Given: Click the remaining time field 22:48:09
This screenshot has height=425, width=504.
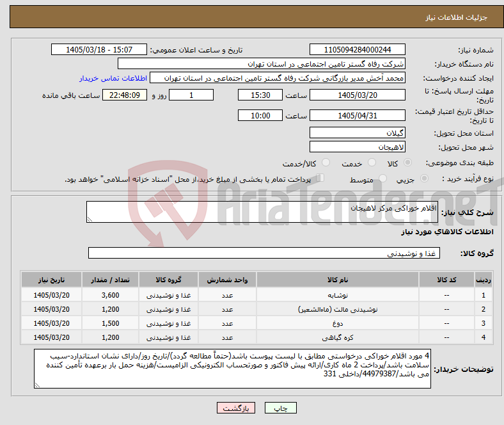Looking at the screenshot, I should (x=125, y=95).
